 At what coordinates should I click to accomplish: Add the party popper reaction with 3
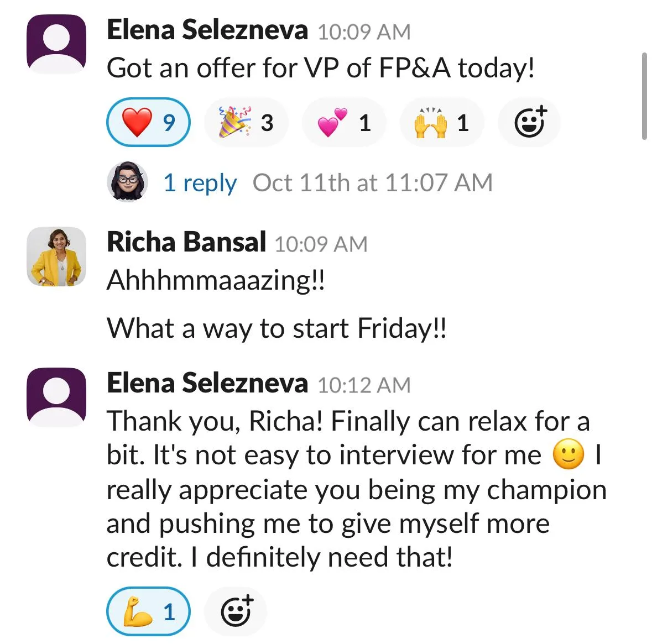point(246,122)
